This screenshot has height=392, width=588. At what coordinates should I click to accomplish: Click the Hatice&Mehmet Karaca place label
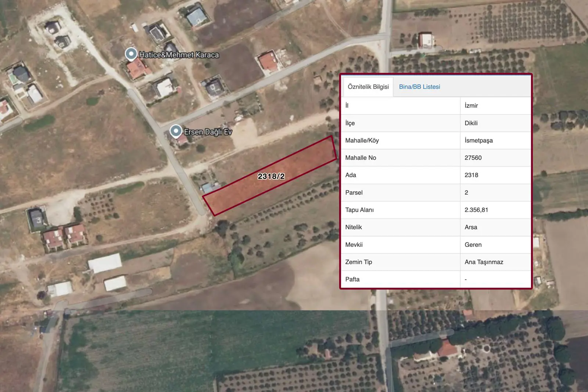coord(179,55)
